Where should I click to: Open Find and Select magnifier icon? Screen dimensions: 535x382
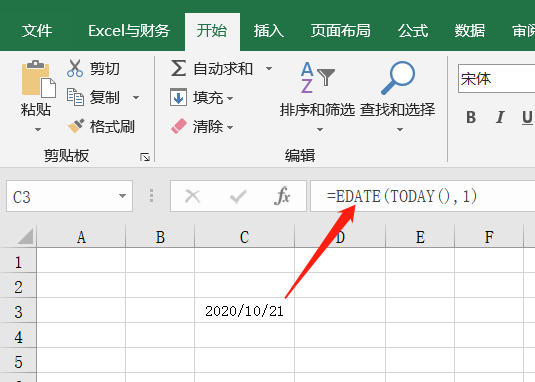[398, 78]
